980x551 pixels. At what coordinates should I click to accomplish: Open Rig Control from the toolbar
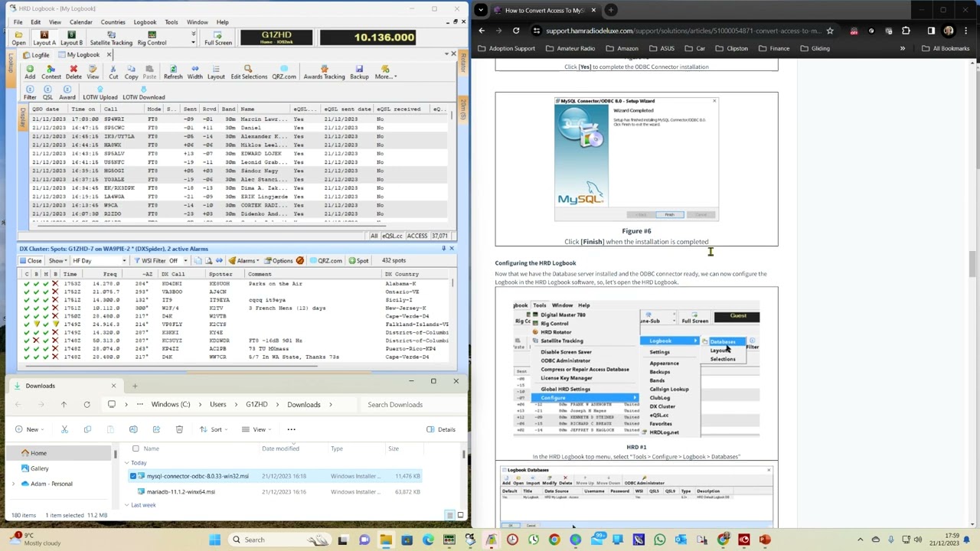click(x=152, y=38)
